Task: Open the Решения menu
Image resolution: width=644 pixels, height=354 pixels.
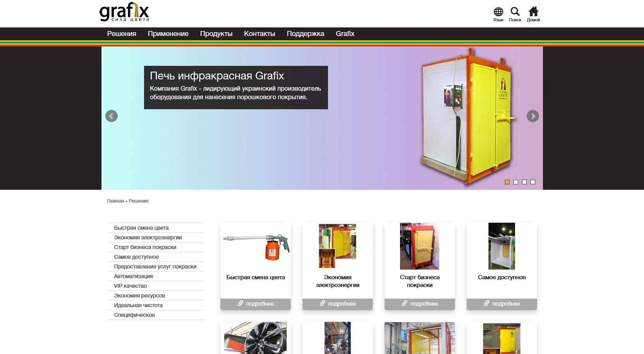Action: point(122,34)
